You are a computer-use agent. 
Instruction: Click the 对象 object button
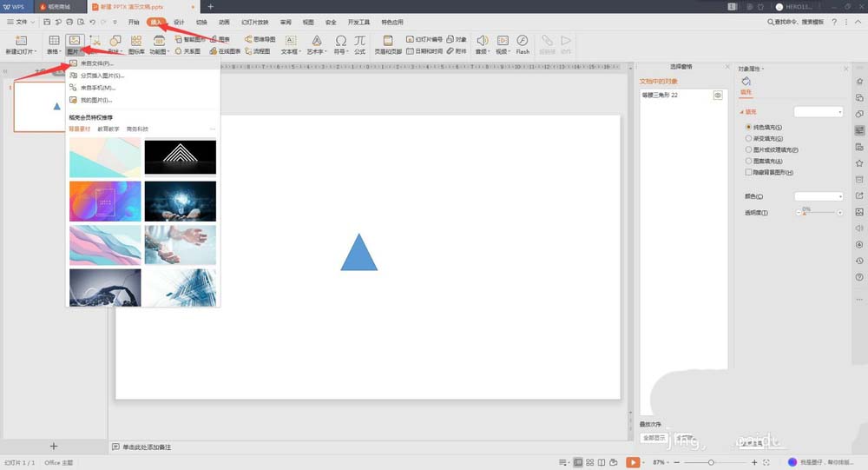(457, 39)
